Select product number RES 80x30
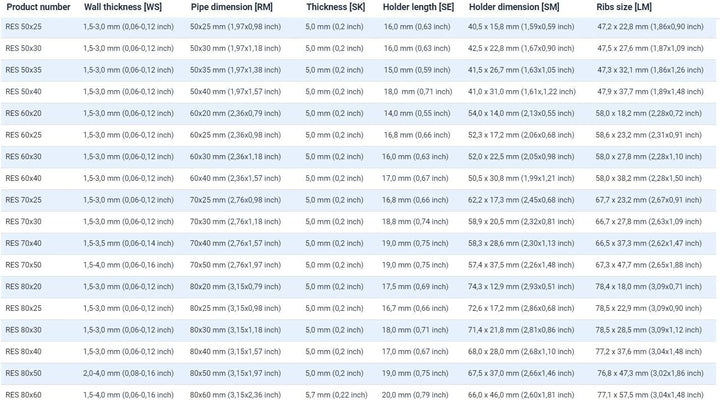The width and height of the screenshot is (720, 401). pyautogui.click(x=23, y=330)
